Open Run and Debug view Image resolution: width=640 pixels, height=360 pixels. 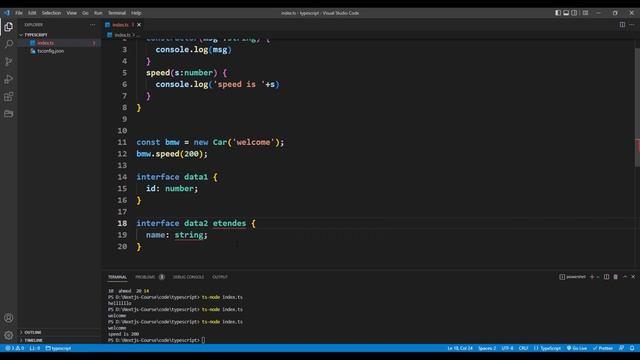(9, 79)
